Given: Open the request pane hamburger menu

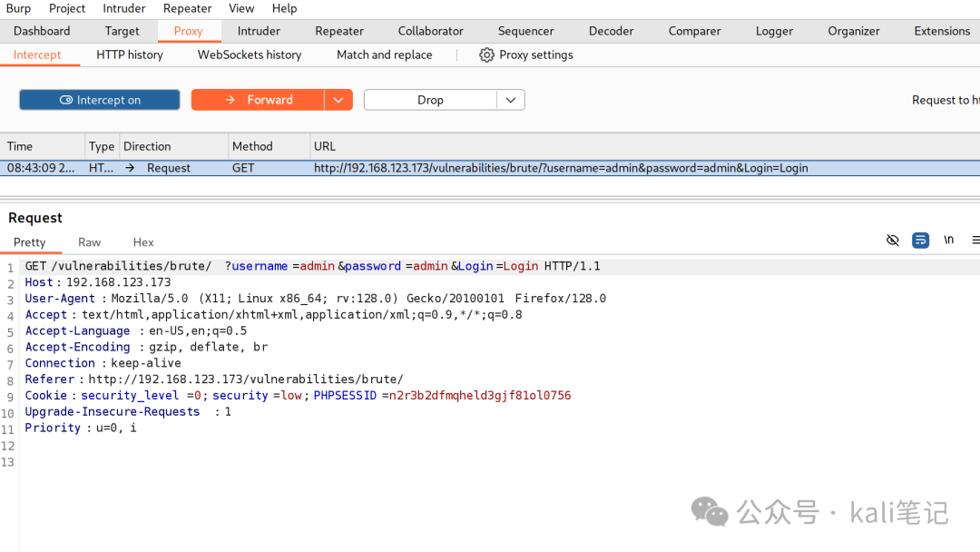Looking at the screenshot, I should pos(975,240).
